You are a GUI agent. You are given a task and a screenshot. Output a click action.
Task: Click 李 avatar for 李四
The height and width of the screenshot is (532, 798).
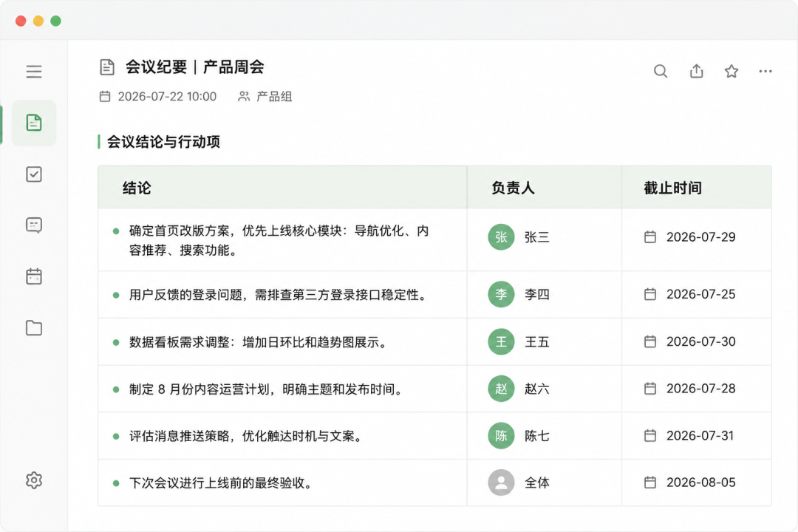[501, 294]
